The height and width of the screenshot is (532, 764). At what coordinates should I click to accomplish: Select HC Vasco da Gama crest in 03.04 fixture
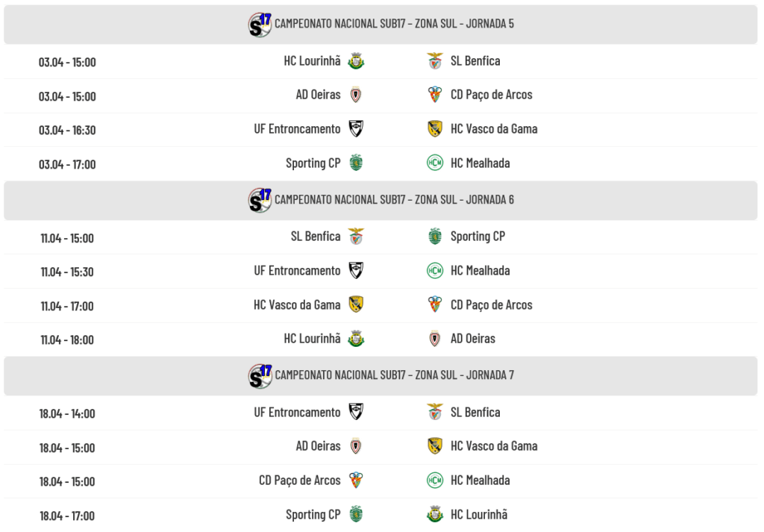tap(435, 129)
